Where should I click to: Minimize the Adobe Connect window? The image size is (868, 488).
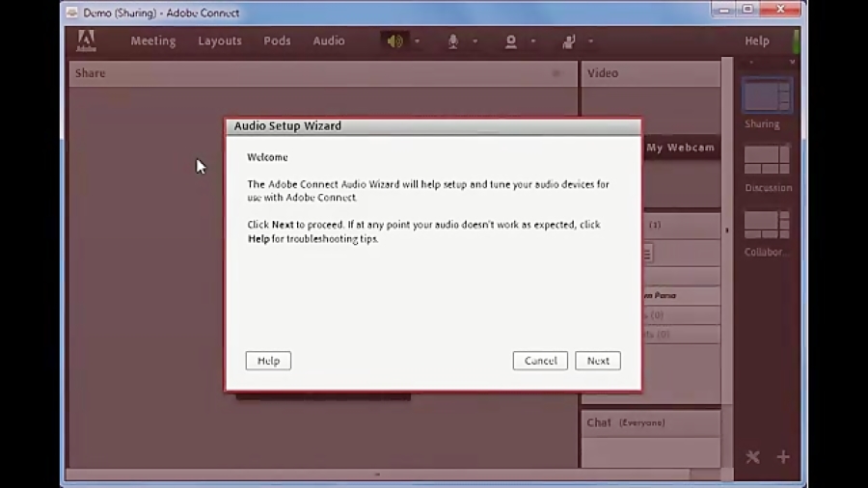tap(724, 10)
